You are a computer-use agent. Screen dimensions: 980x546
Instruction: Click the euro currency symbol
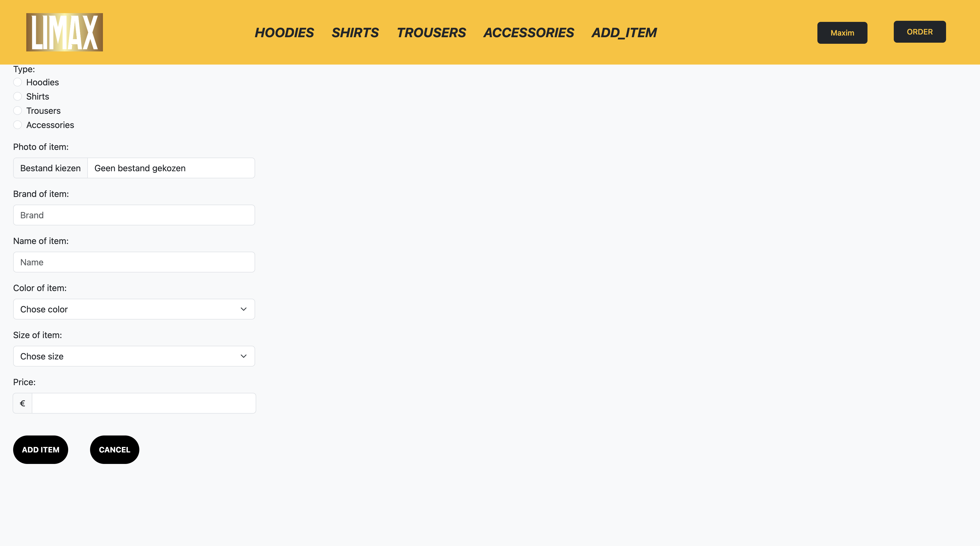tap(22, 403)
